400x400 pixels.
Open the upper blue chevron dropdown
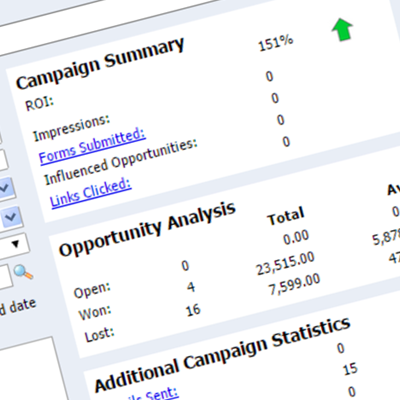pyautogui.click(x=5, y=189)
